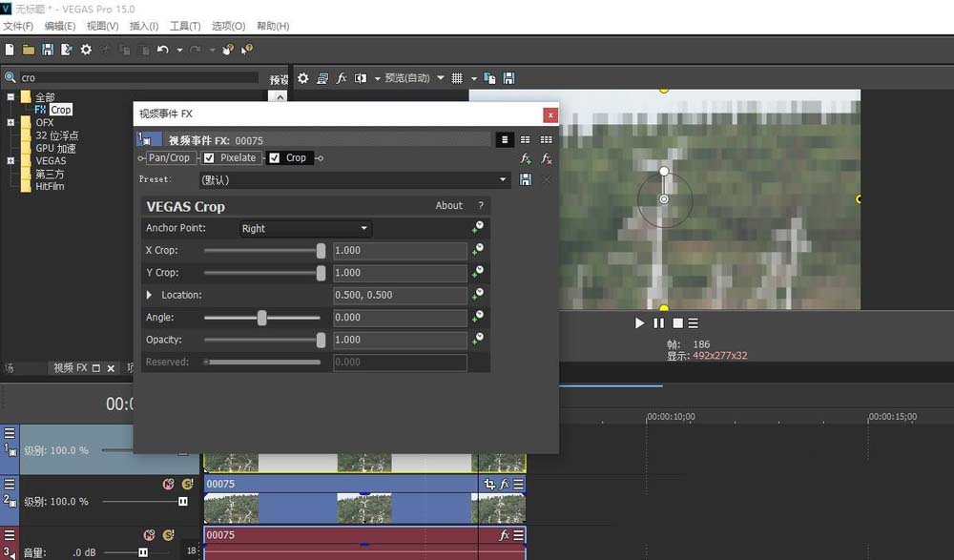Open the video preview FX icon
Viewport: 954px width, 560px height.
[342, 78]
